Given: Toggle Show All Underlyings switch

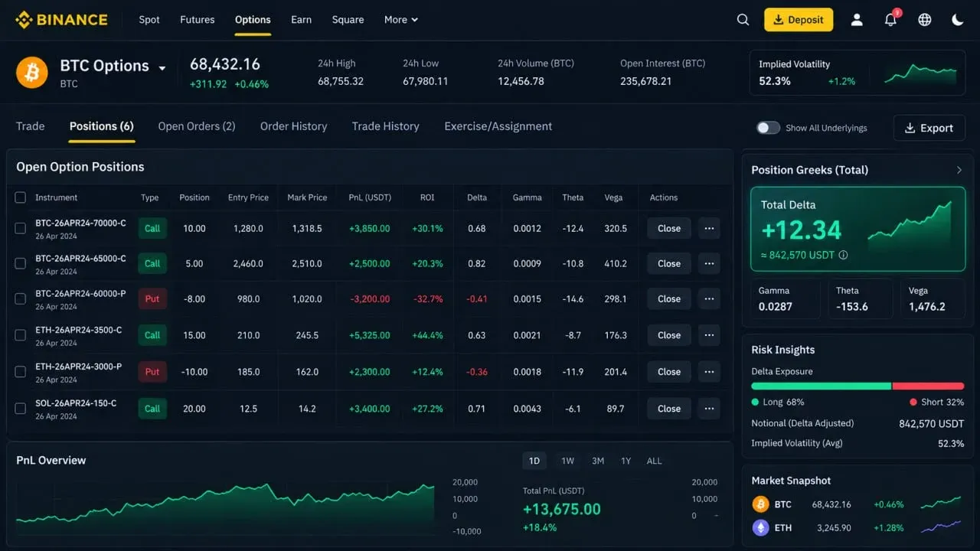Looking at the screenshot, I should click(x=768, y=128).
